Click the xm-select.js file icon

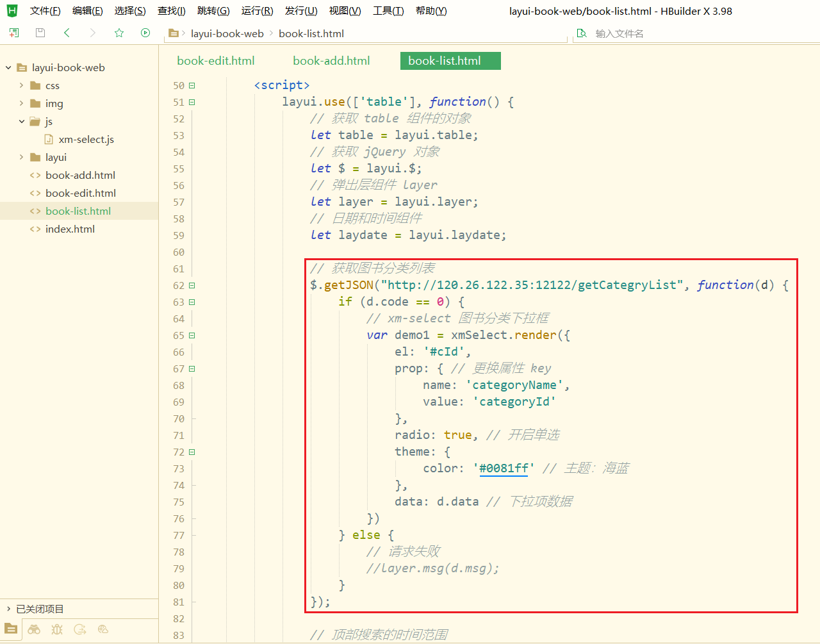(x=49, y=139)
